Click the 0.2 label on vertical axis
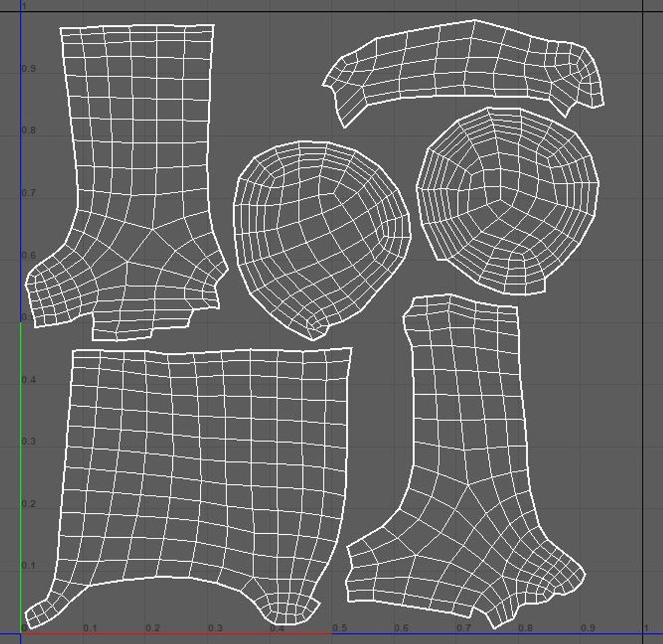Screen dimensions: 663x644 [x=29, y=504]
